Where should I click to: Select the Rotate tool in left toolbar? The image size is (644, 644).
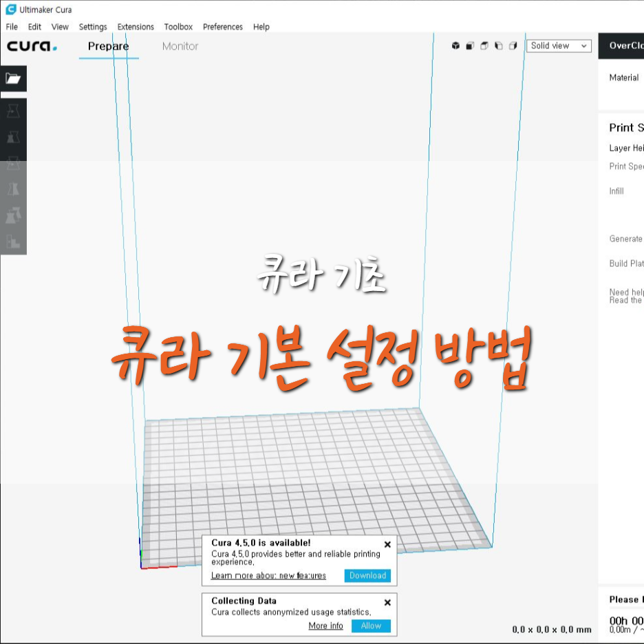13,164
